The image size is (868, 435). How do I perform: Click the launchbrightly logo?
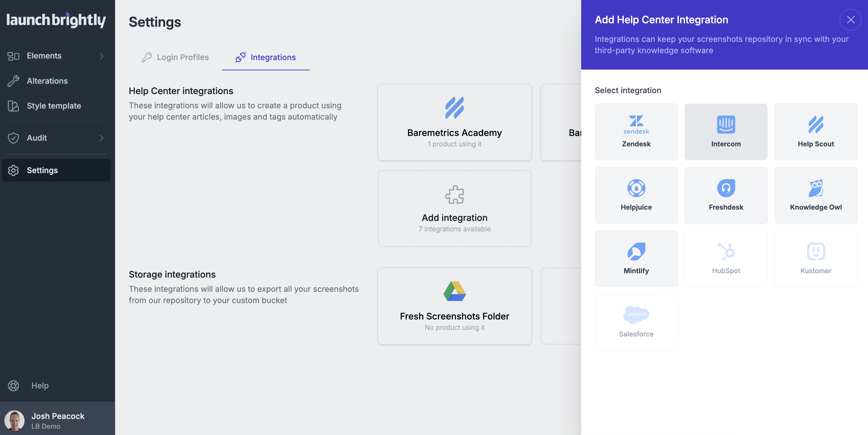pyautogui.click(x=56, y=20)
